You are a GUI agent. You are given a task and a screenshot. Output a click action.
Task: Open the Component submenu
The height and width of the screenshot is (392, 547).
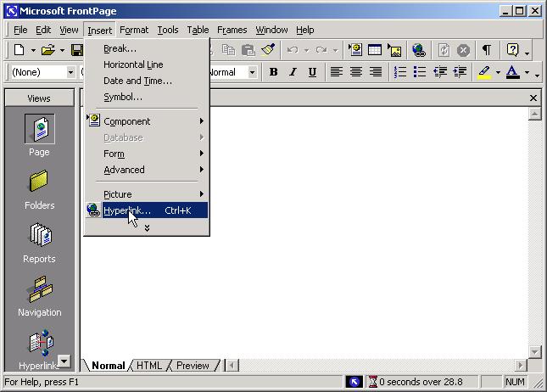click(x=147, y=121)
